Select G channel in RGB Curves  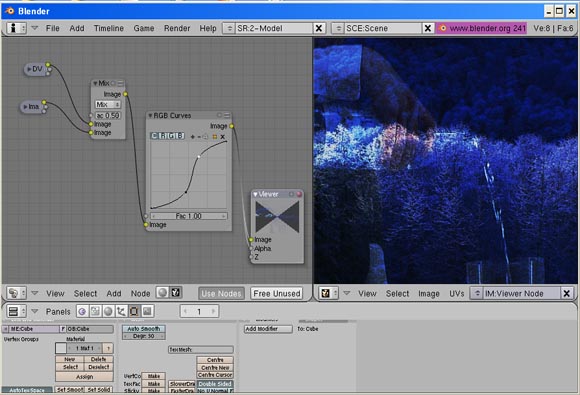point(172,136)
